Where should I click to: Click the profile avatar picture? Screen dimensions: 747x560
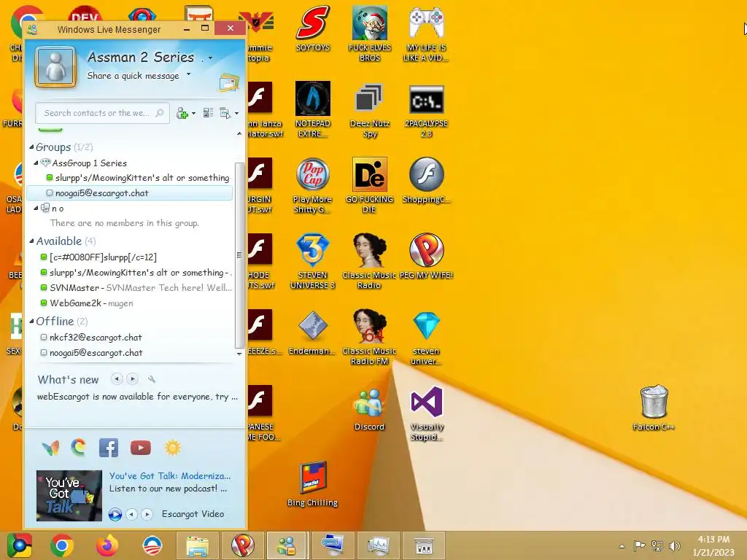(x=55, y=66)
